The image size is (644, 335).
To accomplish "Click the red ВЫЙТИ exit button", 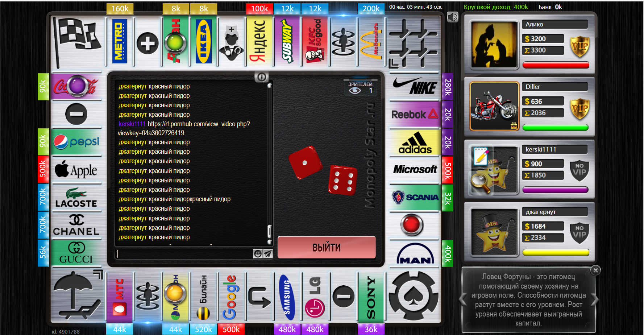I will pos(327,247).
